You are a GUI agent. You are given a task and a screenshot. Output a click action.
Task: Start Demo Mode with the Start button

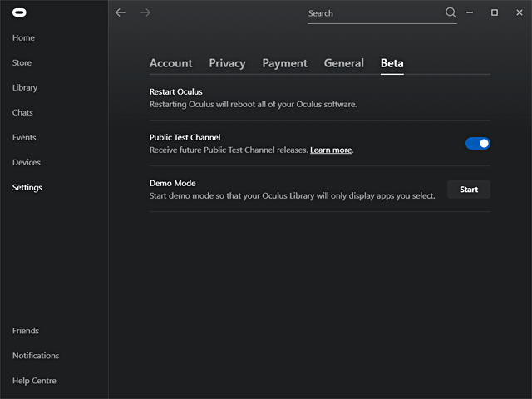tap(469, 190)
